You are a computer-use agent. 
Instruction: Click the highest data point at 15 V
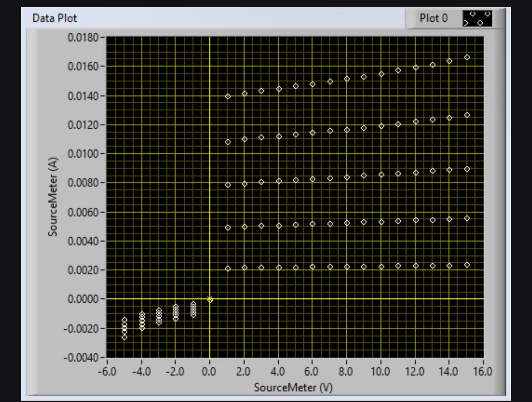[467, 57]
